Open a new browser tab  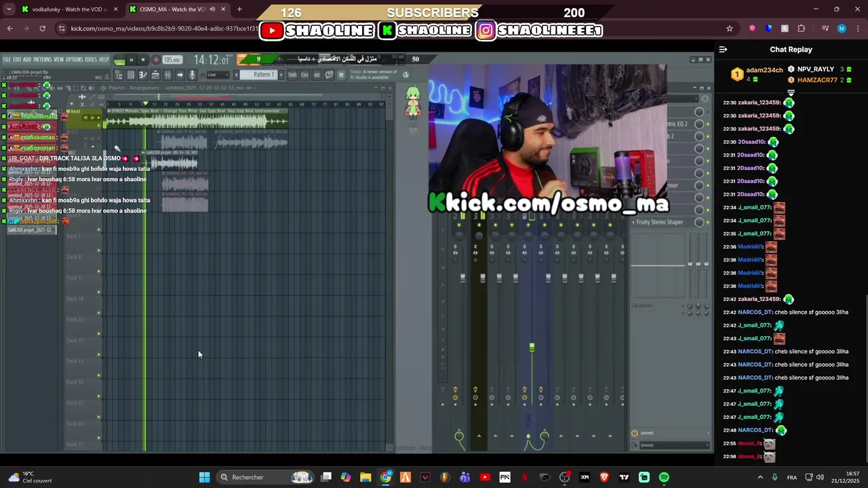tap(239, 9)
